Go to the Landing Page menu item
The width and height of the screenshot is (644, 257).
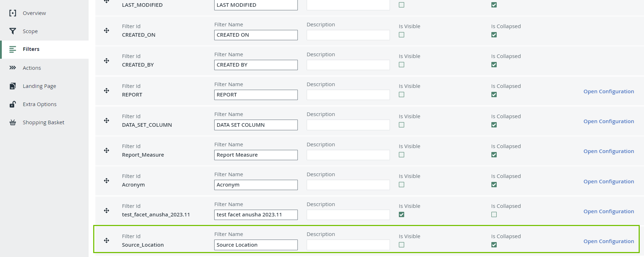tap(39, 86)
